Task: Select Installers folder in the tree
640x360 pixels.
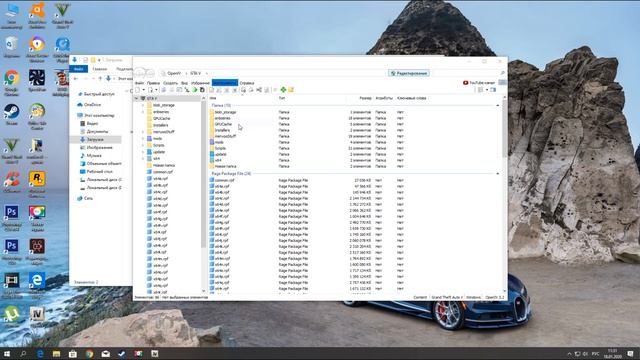Action: click(x=160, y=125)
